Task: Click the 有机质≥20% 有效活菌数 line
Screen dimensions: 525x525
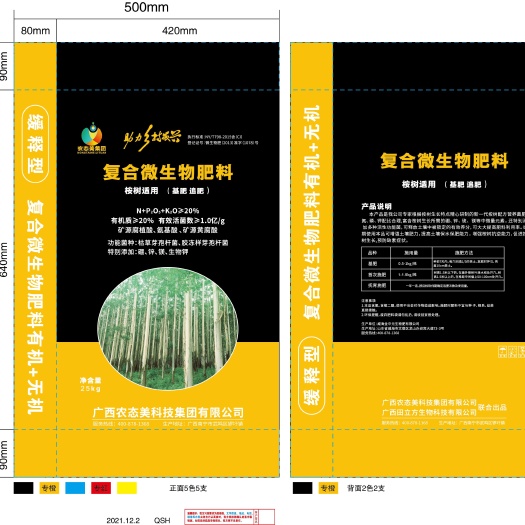Action: [168, 221]
